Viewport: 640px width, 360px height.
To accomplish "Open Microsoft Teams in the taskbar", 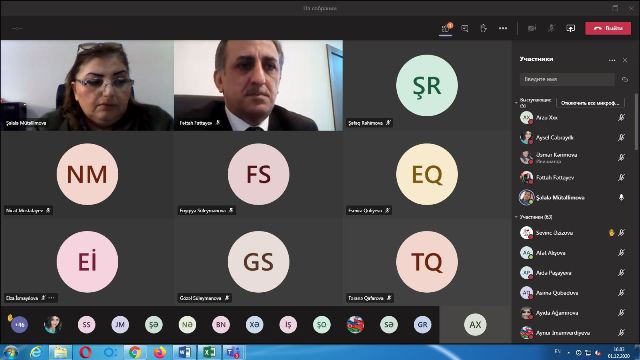I will [233, 352].
